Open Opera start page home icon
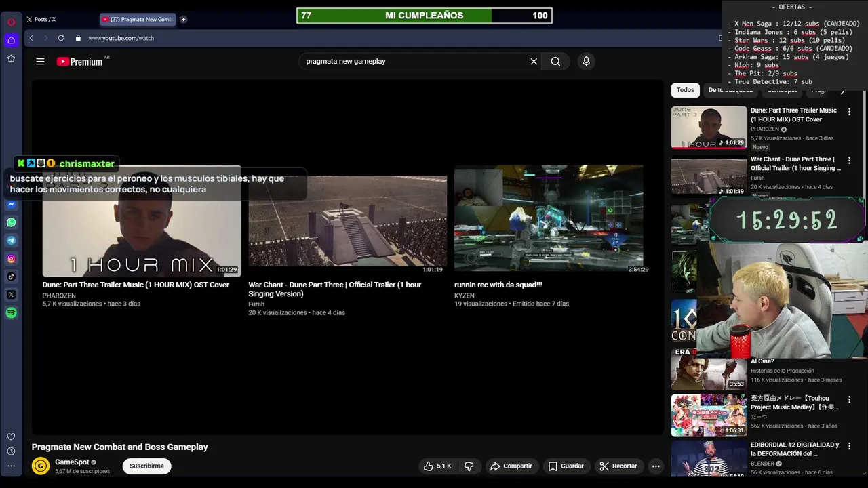Image resolution: width=868 pixels, height=488 pixels. 12,40
